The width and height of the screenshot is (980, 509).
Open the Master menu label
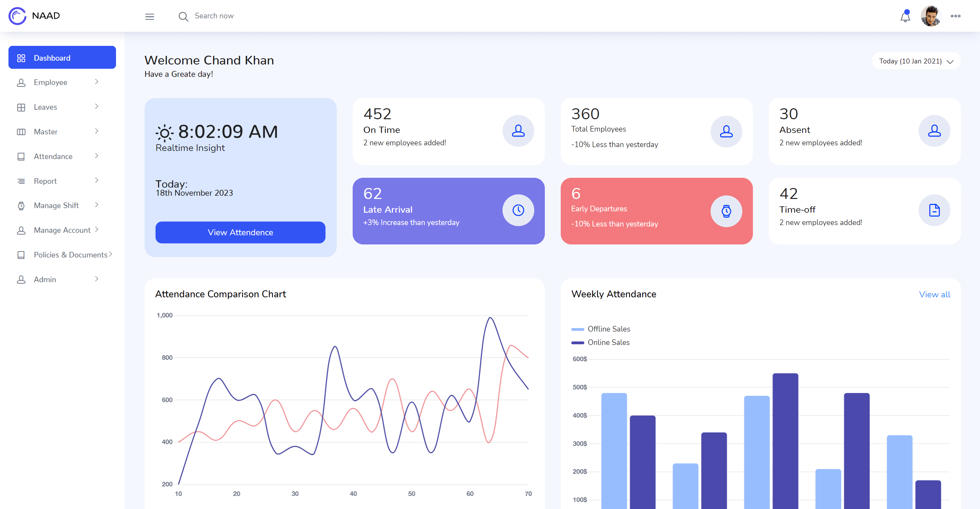(45, 132)
